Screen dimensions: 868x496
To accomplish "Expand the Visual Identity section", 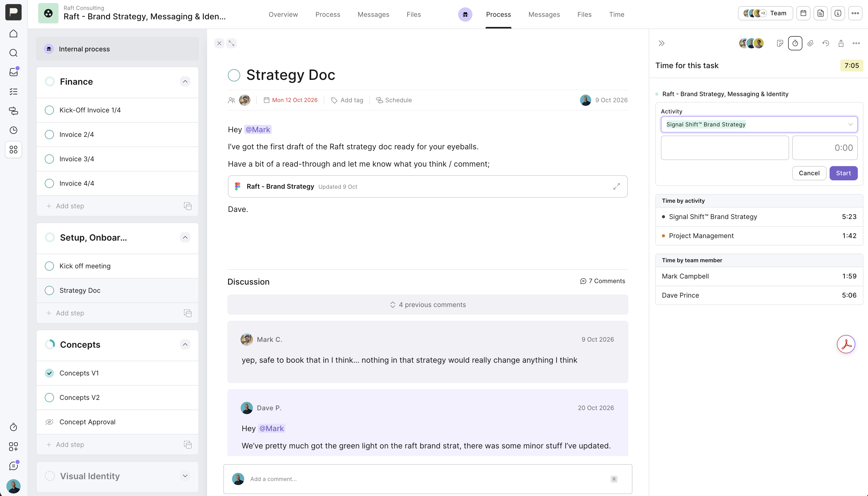I will click(x=185, y=476).
